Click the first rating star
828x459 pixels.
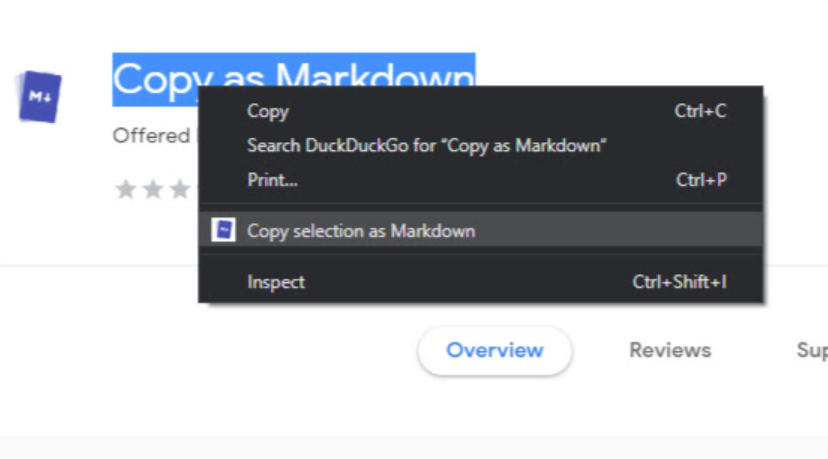click(126, 189)
